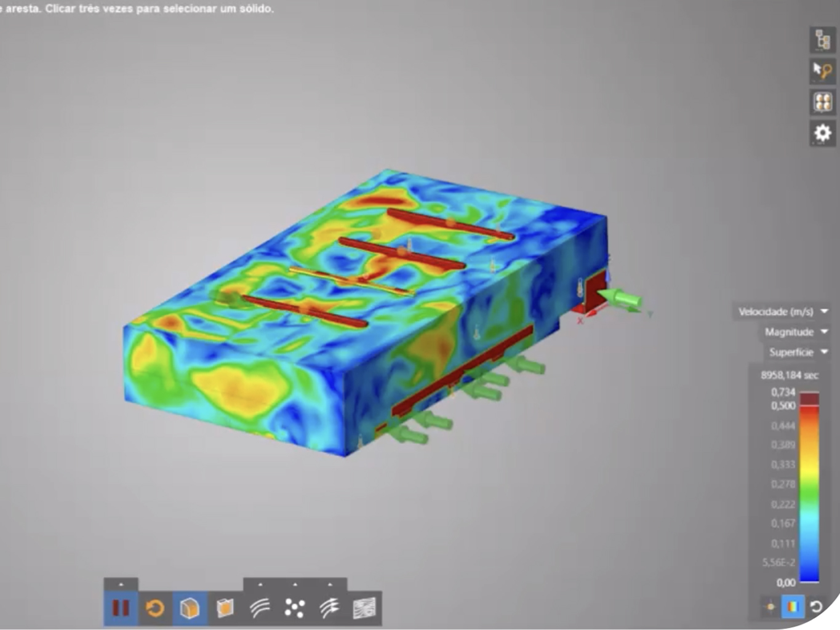Image resolution: width=840 pixels, height=630 pixels.
Task: Activate the selection probe tool
Action: click(822, 71)
